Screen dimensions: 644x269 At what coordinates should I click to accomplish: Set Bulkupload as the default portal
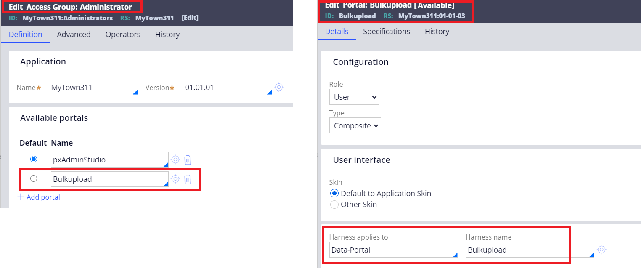[34, 178]
